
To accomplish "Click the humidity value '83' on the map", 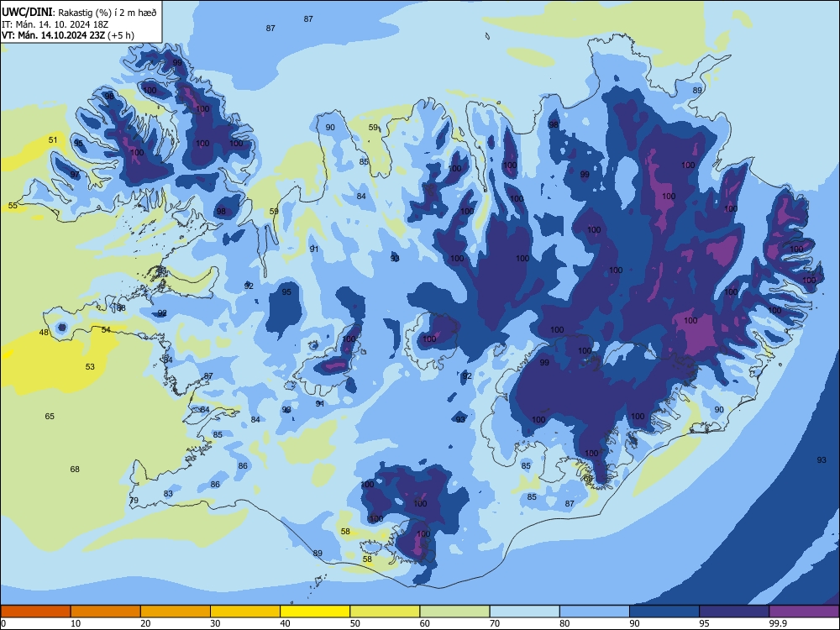I will [168, 493].
